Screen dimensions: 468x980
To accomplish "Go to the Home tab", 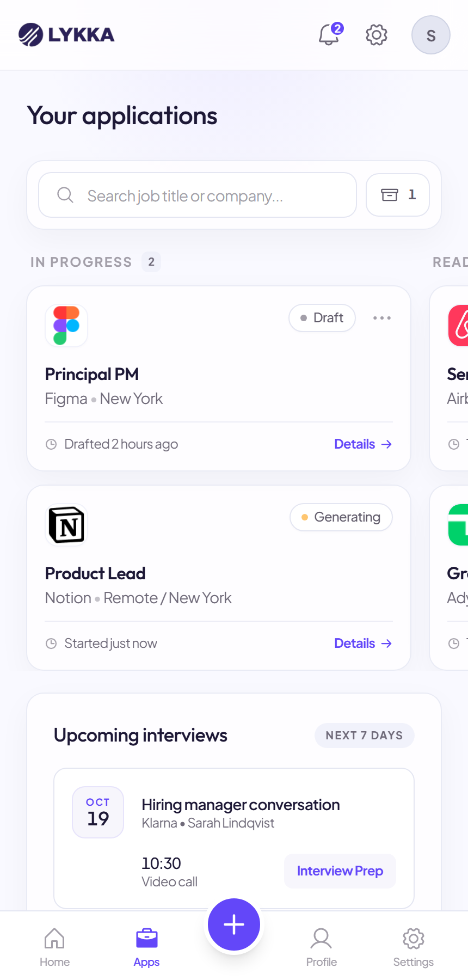I will point(54,947).
